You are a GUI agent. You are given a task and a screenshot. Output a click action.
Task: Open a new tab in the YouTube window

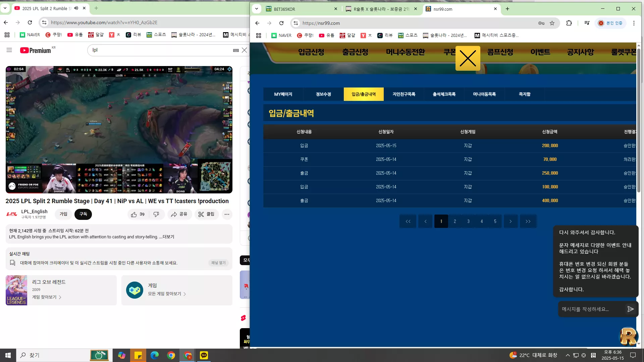[96, 8]
